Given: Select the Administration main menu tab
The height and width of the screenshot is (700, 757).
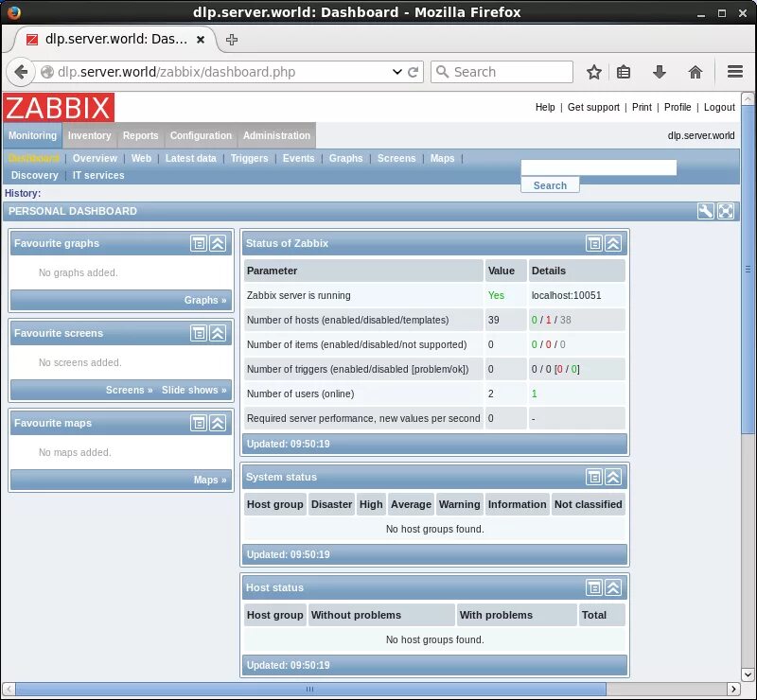Looking at the screenshot, I should pos(276,135).
